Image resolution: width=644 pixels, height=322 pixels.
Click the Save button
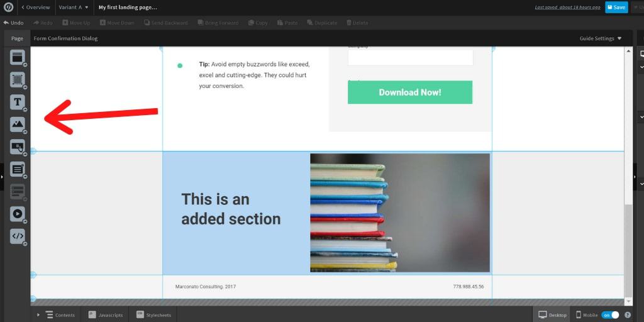click(x=616, y=8)
